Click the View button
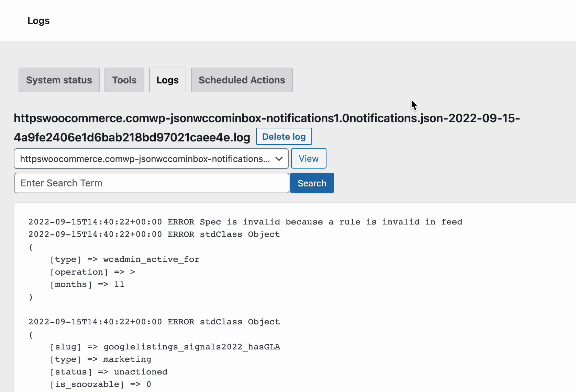The width and height of the screenshot is (576, 392). 308,158
